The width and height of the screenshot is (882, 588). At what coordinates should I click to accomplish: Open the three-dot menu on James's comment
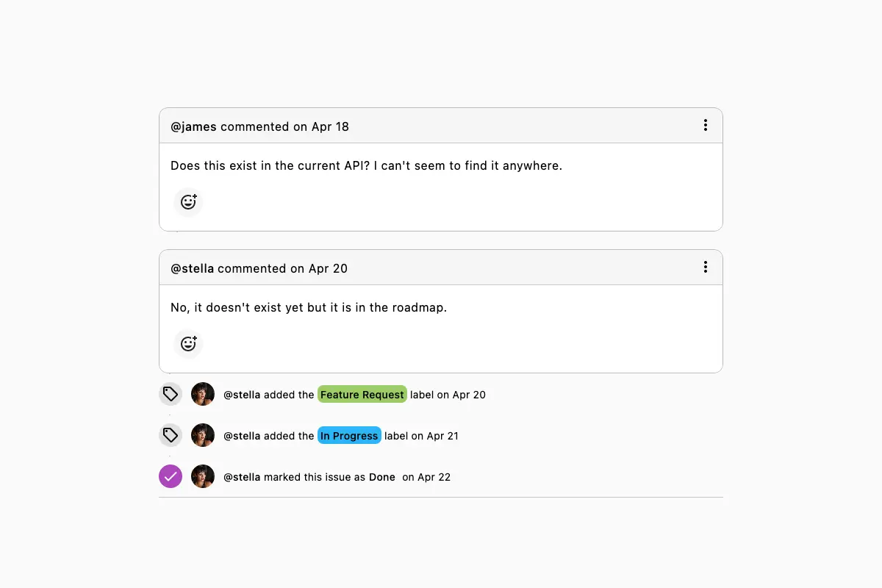click(x=706, y=126)
